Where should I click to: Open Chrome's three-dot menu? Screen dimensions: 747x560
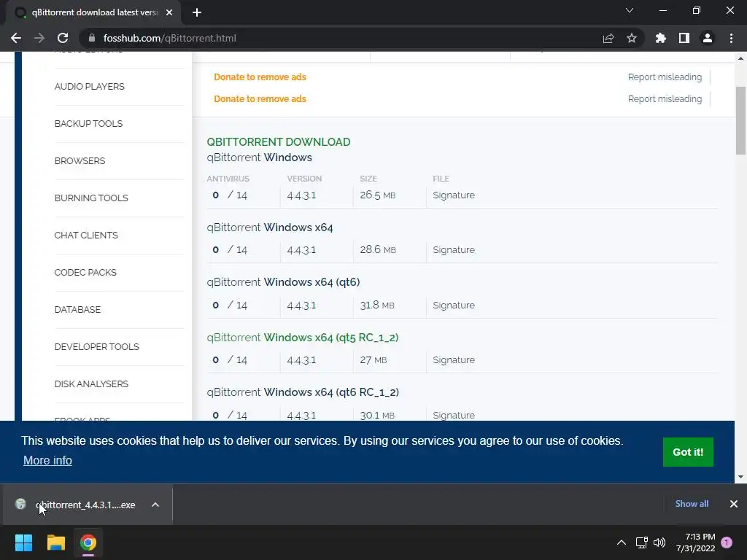click(731, 38)
